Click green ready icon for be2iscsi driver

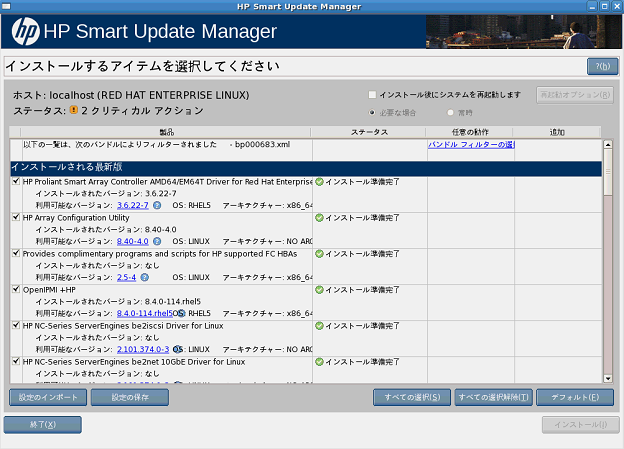[x=320, y=325]
